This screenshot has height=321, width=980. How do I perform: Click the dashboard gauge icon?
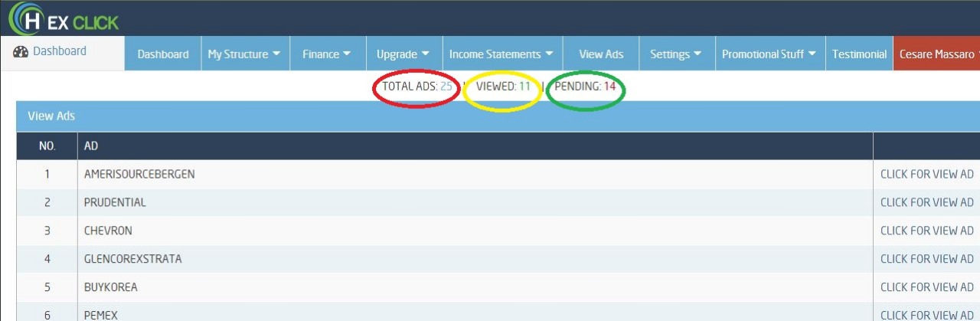pos(21,52)
